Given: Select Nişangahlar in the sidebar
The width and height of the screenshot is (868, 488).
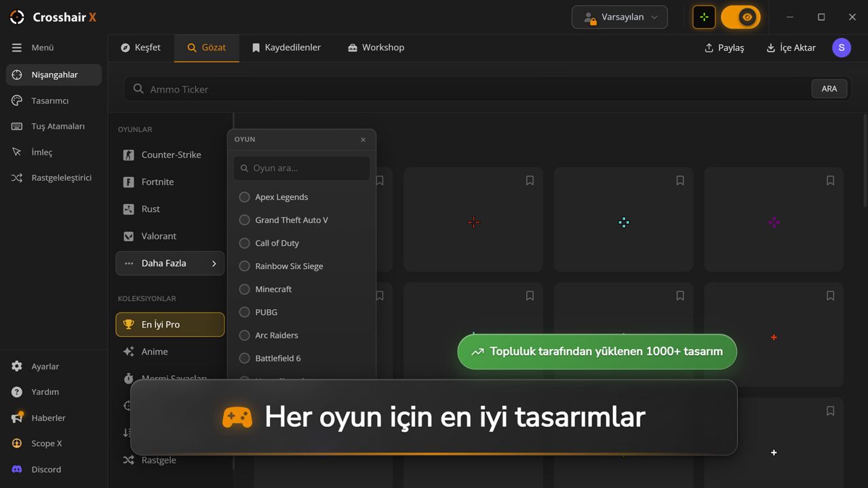Looking at the screenshot, I should (x=54, y=75).
